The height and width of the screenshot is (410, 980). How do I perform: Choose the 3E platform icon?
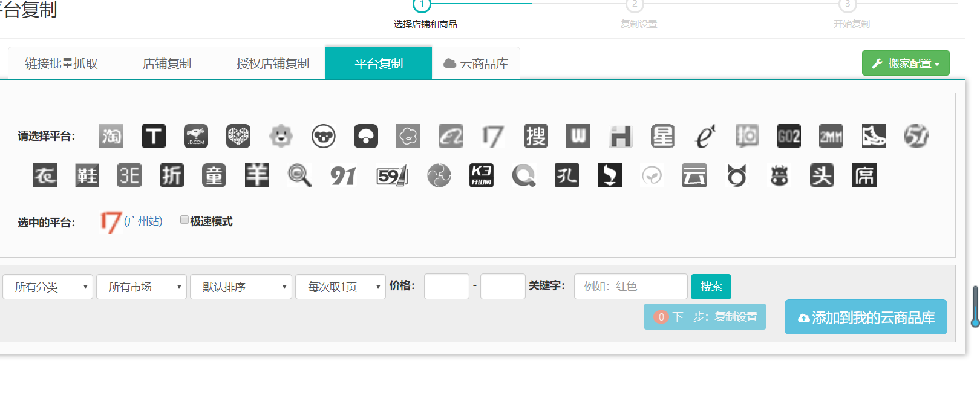coord(129,175)
